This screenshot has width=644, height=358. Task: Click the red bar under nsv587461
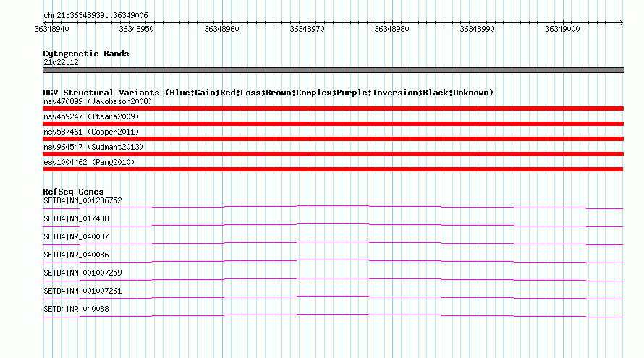[x=333, y=139]
